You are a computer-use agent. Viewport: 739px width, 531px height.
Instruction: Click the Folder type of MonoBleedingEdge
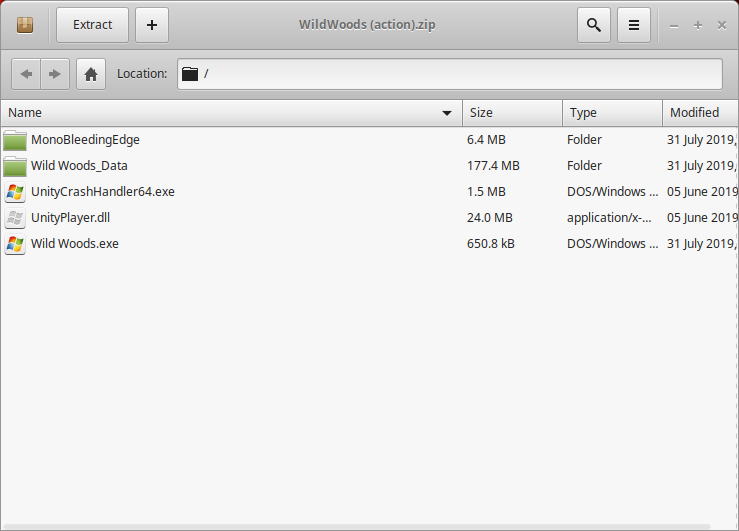(584, 140)
